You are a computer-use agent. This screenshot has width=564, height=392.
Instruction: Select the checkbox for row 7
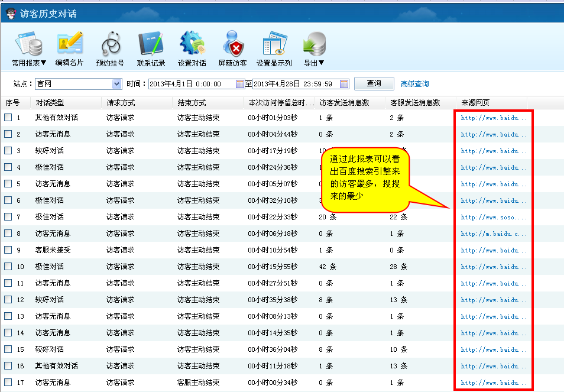click(x=8, y=217)
